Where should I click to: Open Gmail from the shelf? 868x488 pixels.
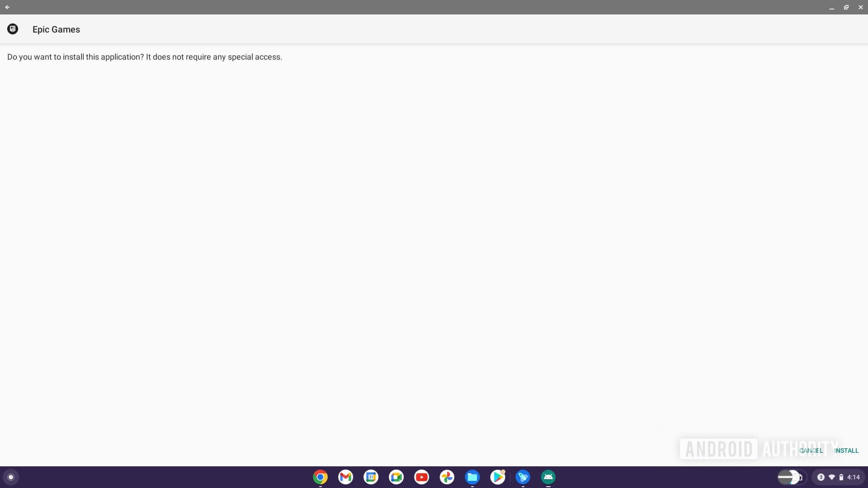coord(345,477)
